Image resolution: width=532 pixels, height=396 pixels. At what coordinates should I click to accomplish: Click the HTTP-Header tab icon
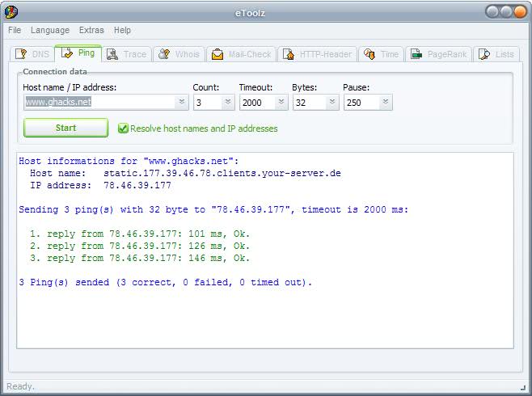click(288, 54)
